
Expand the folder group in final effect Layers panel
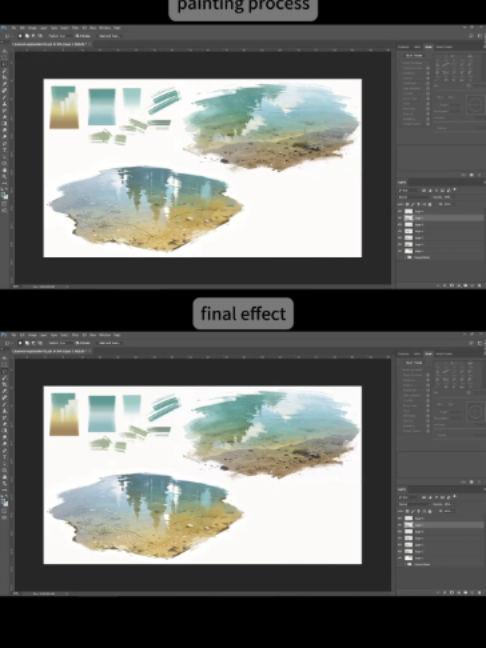point(405,565)
